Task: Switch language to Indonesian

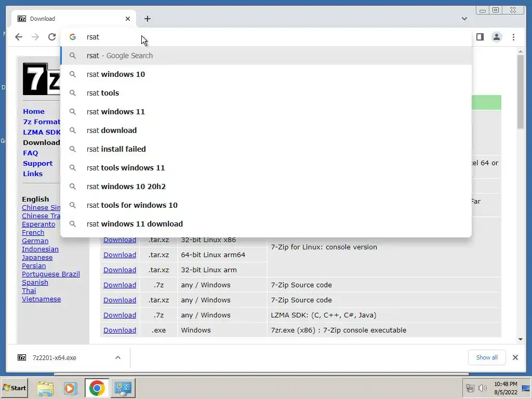Action: coord(40,249)
